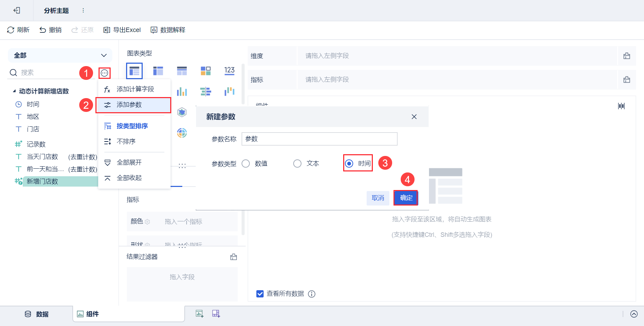Choose 添加参数 from the menu
644x326 pixels.
[133, 105]
